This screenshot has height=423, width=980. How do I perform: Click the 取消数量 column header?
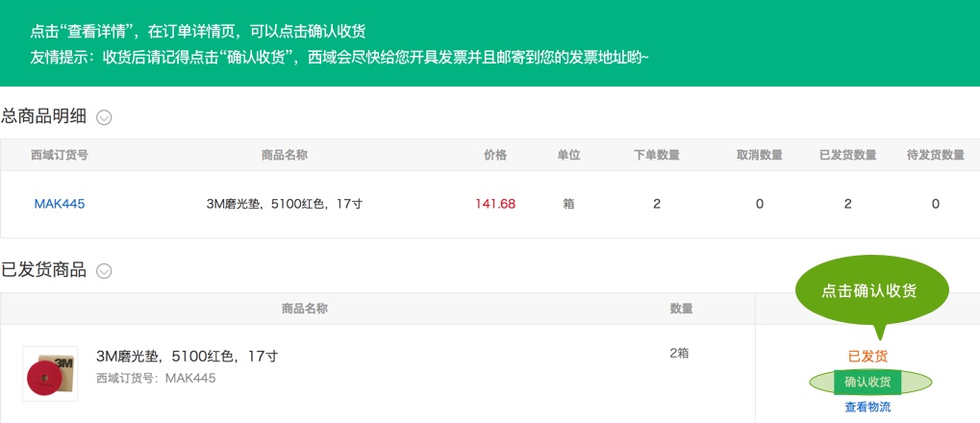coord(760,155)
